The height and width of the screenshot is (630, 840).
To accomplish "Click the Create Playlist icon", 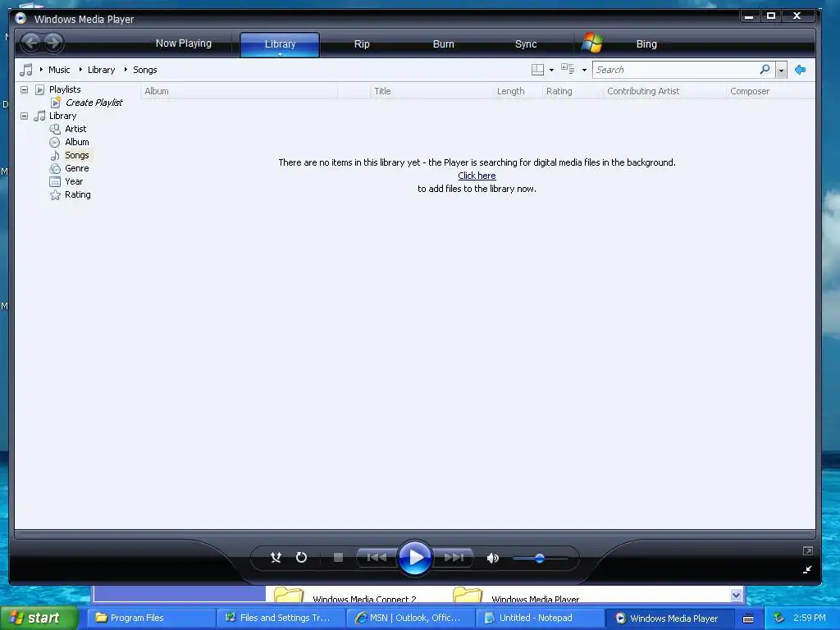I will [56, 103].
